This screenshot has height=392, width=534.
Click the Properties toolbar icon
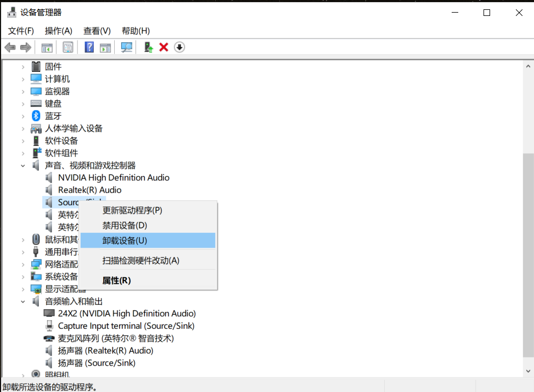tap(68, 47)
